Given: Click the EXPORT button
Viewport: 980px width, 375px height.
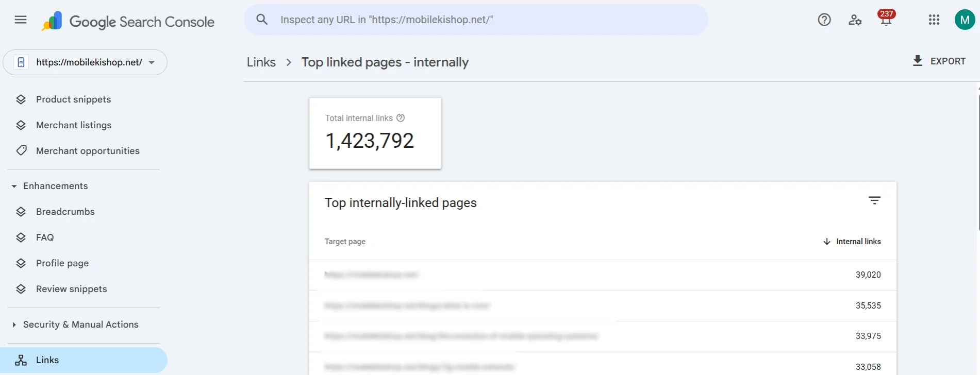Looking at the screenshot, I should (x=939, y=61).
